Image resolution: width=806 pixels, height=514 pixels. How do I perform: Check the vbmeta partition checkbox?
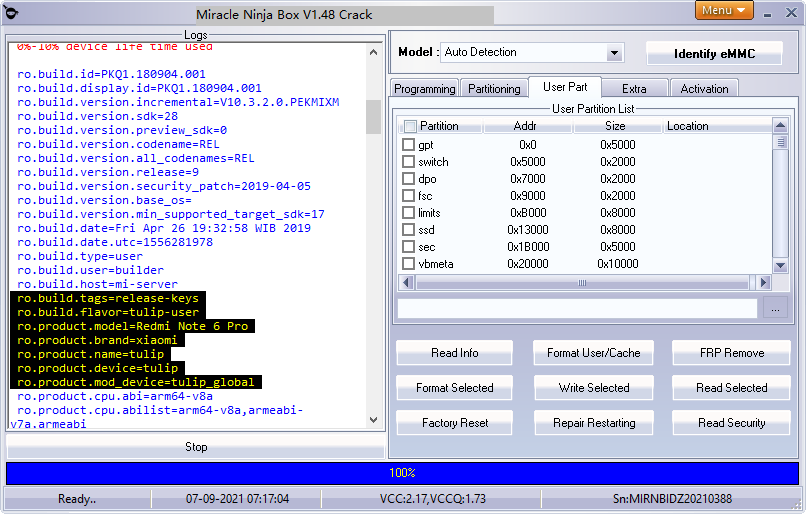pyautogui.click(x=408, y=263)
